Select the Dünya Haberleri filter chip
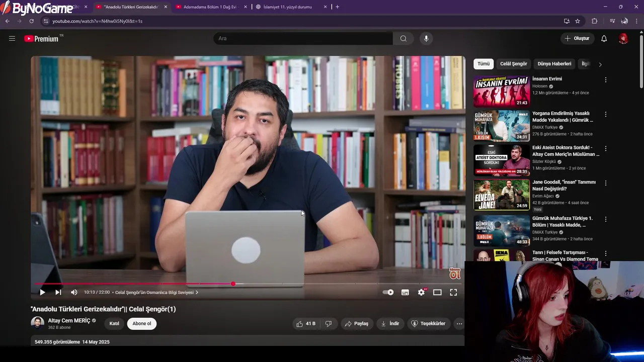Viewport: 644px width, 362px height. 554,64
